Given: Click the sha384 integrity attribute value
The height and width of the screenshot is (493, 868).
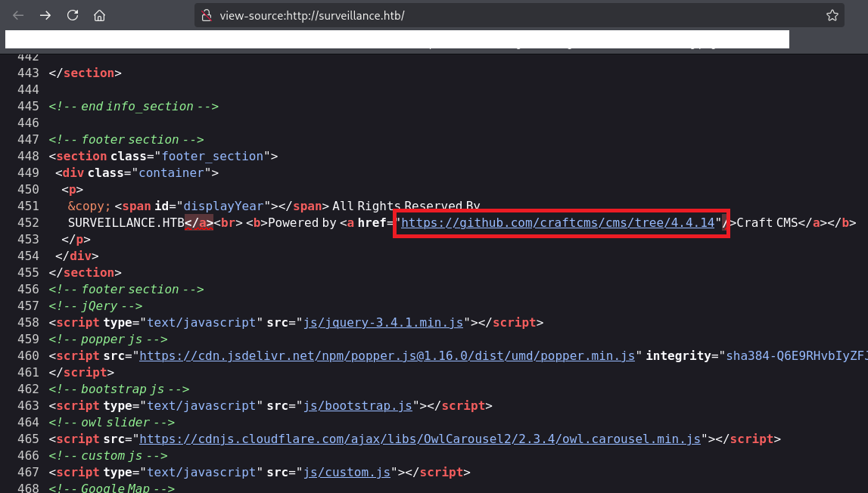Looking at the screenshot, I should point(794,355).
